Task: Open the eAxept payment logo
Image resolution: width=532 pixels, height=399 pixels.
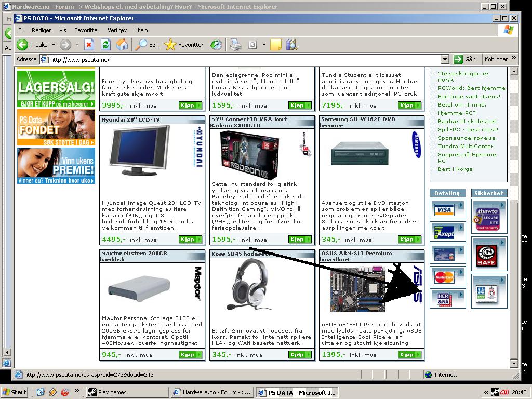Action: click(x=444, y=232)
